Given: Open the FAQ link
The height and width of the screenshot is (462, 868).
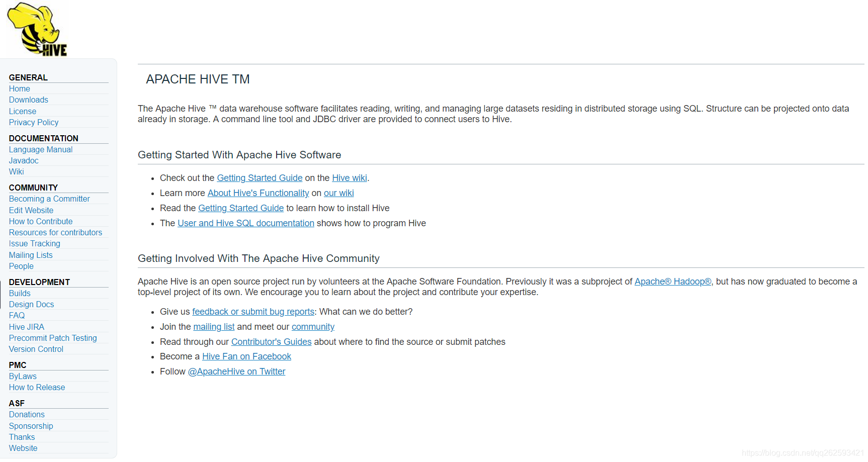Looking at the screenshot, I should [x=17, y=315].
